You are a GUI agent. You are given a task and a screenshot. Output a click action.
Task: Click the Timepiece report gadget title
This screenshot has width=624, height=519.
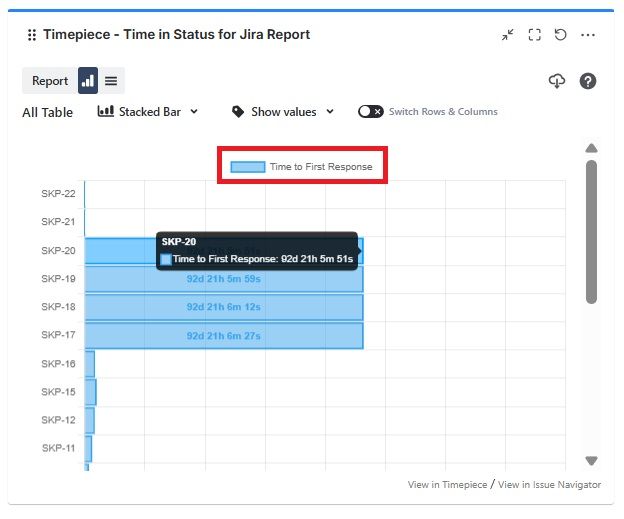176,35
